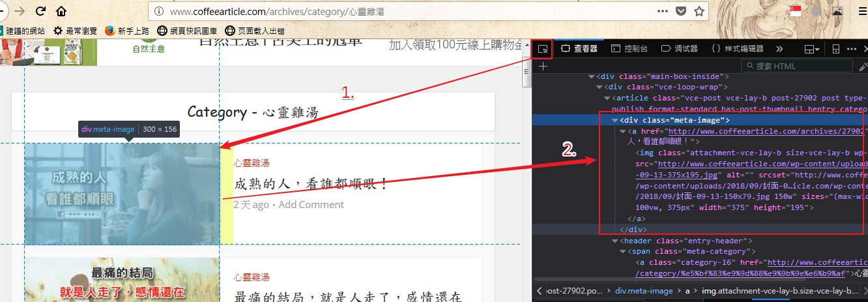Open DevTools three-dot options menu
Image resolution: width=868 pixels, height=302 pixels.
pyautogui.click(x=852, y=49)
